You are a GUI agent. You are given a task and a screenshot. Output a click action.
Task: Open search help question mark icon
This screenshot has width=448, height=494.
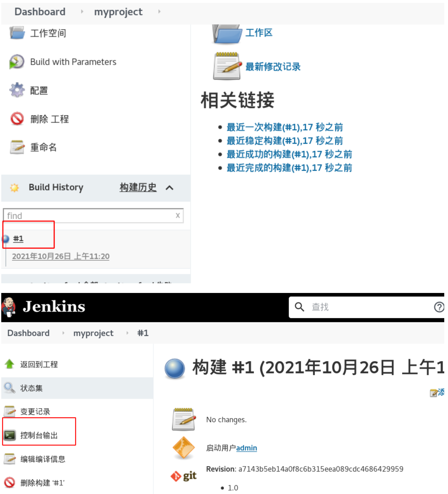[439, 307]
